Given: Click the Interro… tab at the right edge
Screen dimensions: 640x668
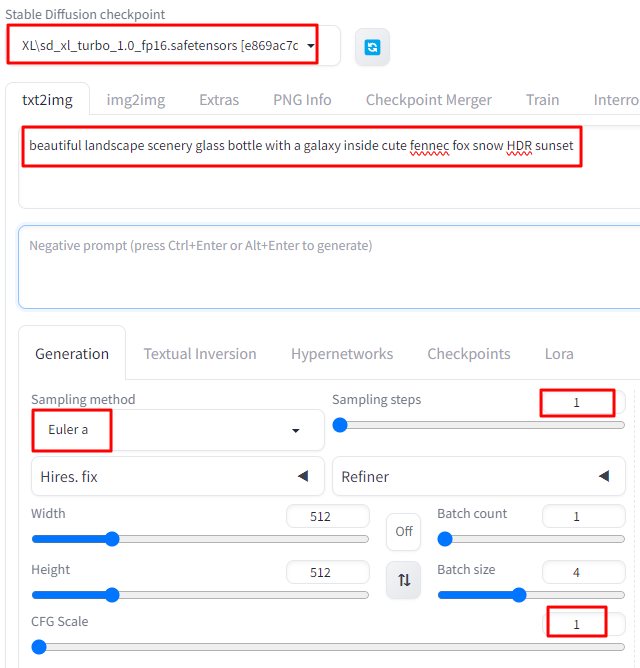Looking at the screenshot, I should coord(616,100).
